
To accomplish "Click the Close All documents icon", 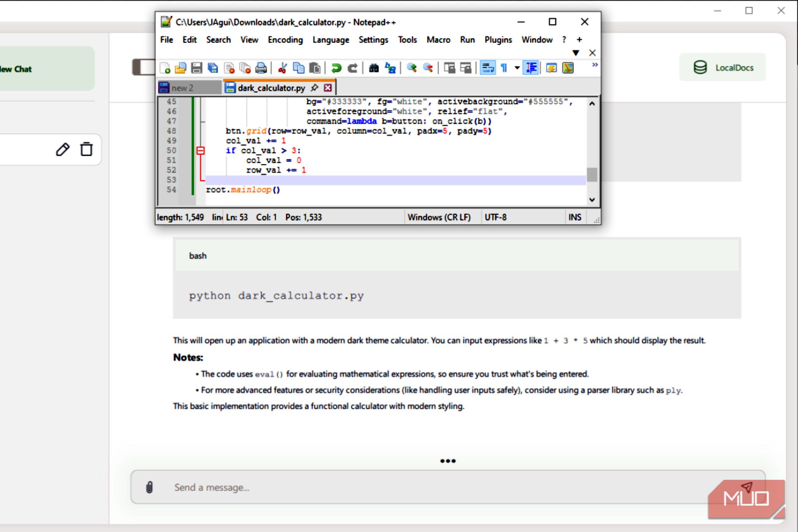I will (x=245, y=68).
